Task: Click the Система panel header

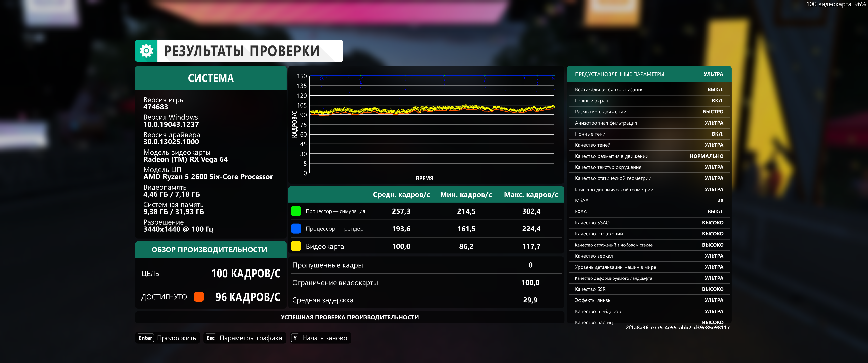Action: coord(211,78)
